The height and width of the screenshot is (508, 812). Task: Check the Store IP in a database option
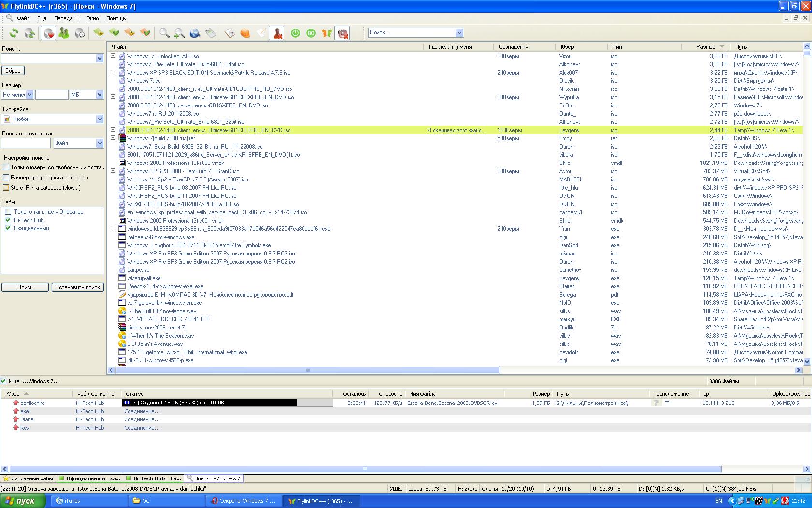tap(6, 188)
